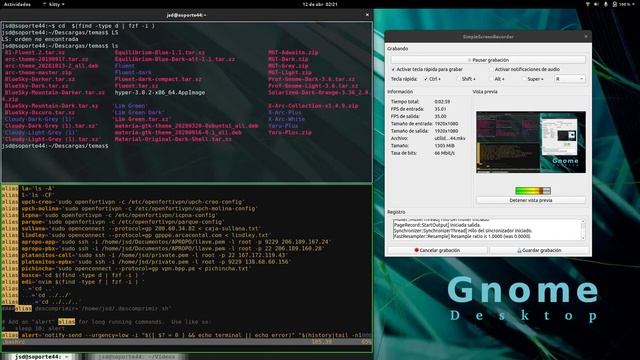Open the Actividades overview

[17, 4]
